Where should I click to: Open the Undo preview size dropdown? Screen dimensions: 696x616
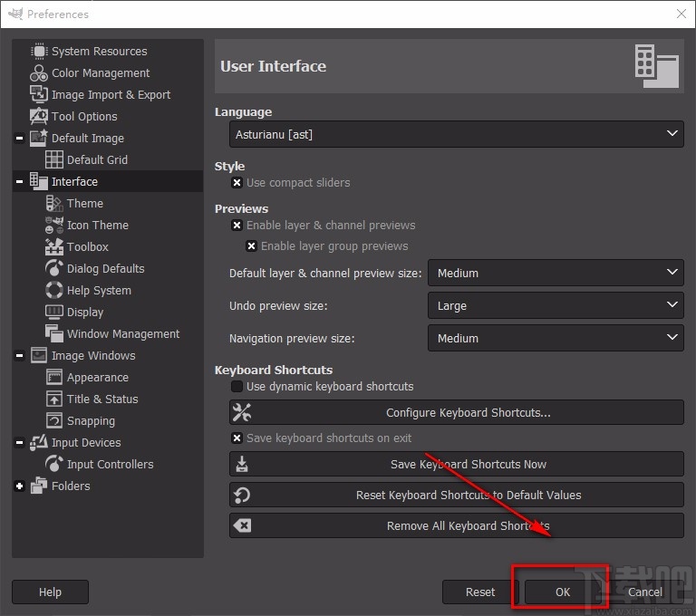point(555,306)
